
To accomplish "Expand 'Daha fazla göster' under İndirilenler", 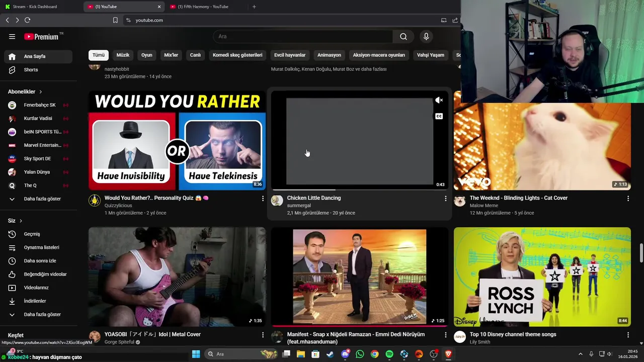I will coord(38,314).
